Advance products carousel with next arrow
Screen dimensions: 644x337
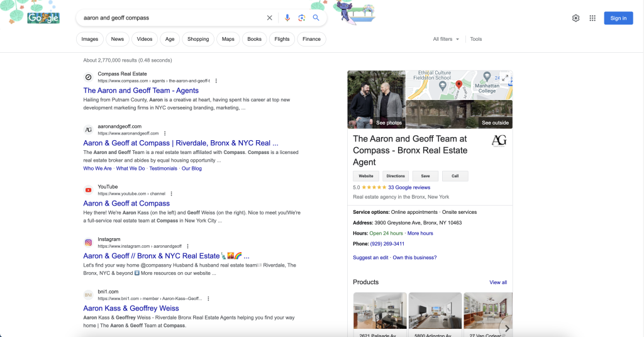point(507,328)
